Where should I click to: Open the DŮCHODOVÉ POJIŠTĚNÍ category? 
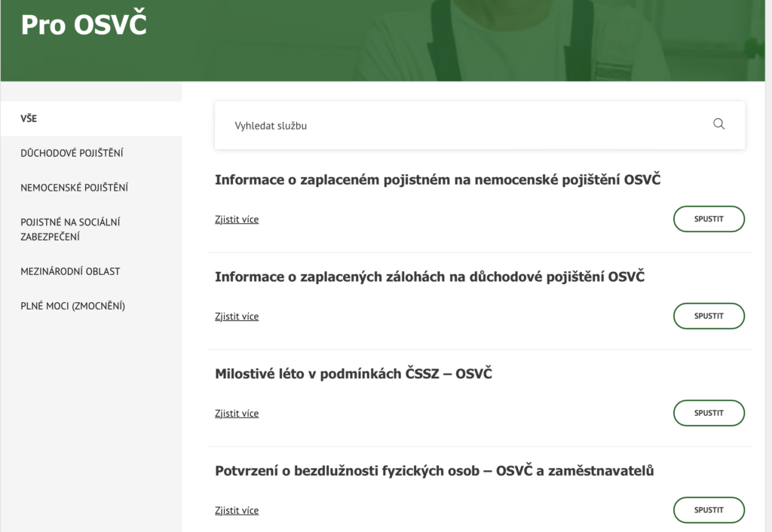pyautogui.click(x=72, y=153)
